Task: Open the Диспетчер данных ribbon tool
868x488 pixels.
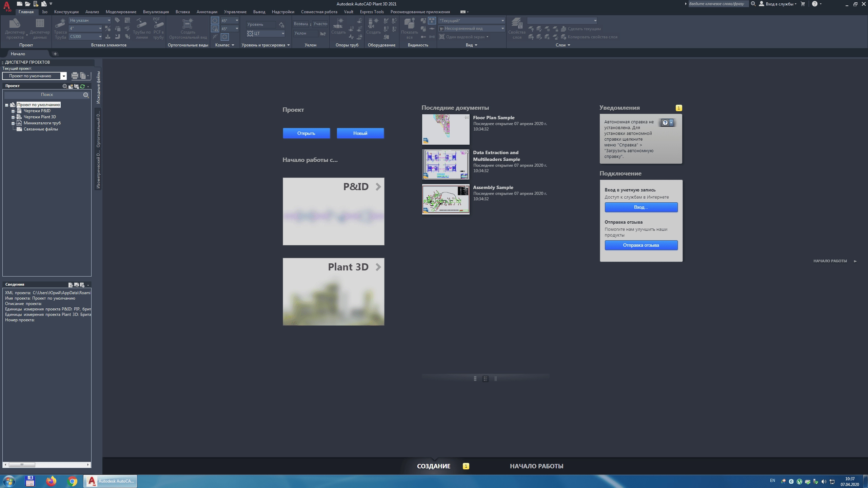Action: [x=40, y=28]
